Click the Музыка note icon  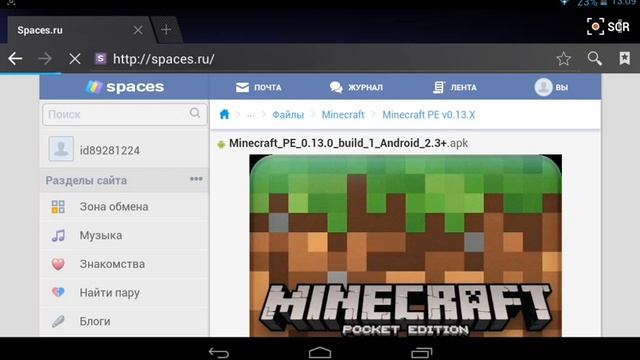pyautogui.click(x=58, y=236)
